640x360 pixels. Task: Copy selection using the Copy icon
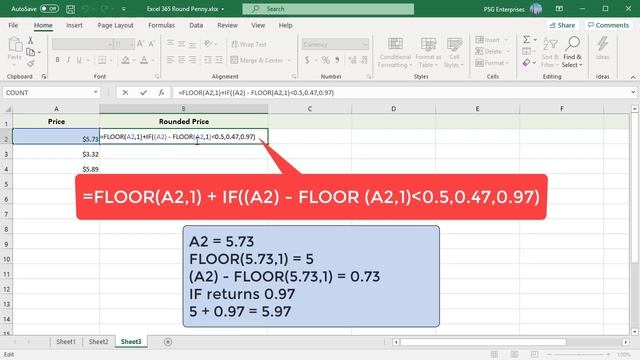pos(30,52)
